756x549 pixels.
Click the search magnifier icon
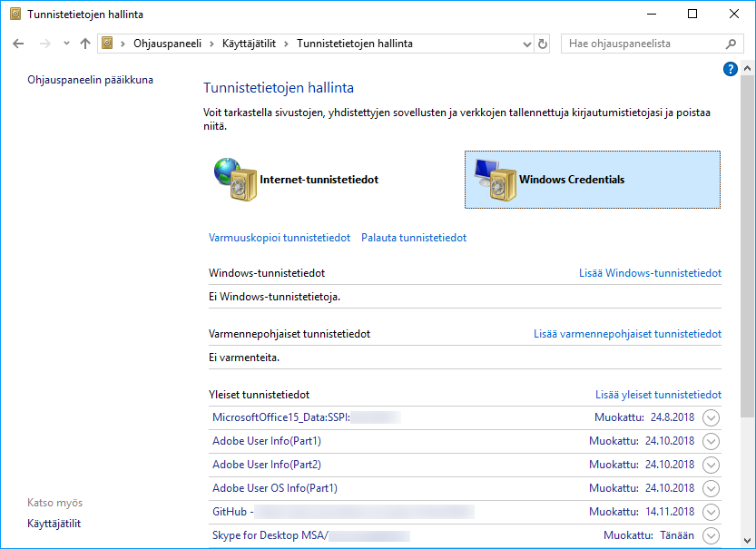click(x=731, y=44)
